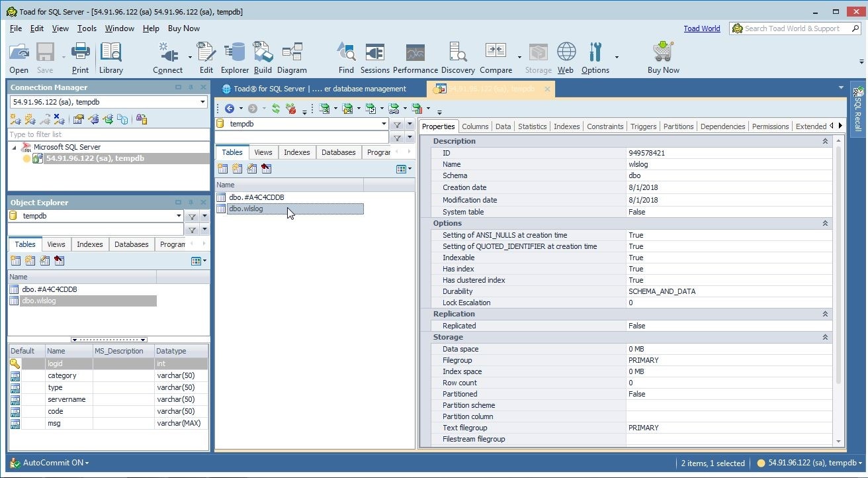Open the Options tools icon
The height and width of the screenshot is (478, 868).
[595, 58]
